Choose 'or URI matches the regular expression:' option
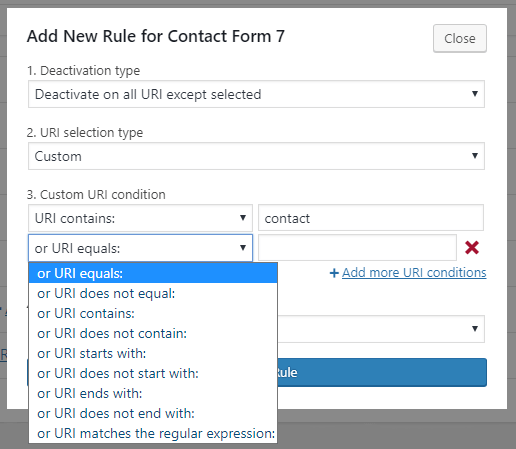The image size is (516, 449). click(x=153, y=433)
